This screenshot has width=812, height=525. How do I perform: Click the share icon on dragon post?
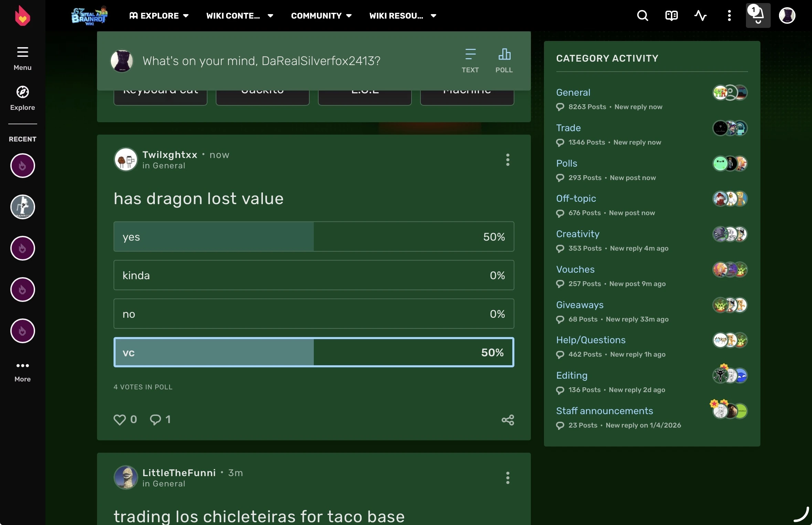coord(507,420)
